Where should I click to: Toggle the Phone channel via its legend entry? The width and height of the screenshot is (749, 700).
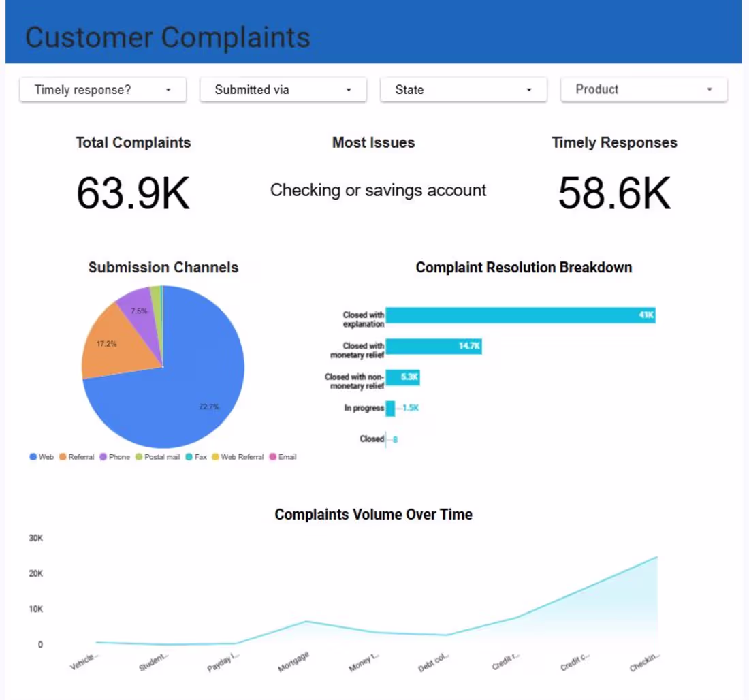(115, 456)
